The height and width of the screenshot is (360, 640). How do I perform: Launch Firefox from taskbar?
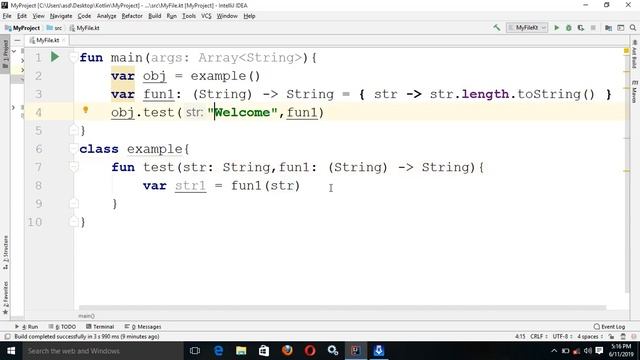pos(287,351)
